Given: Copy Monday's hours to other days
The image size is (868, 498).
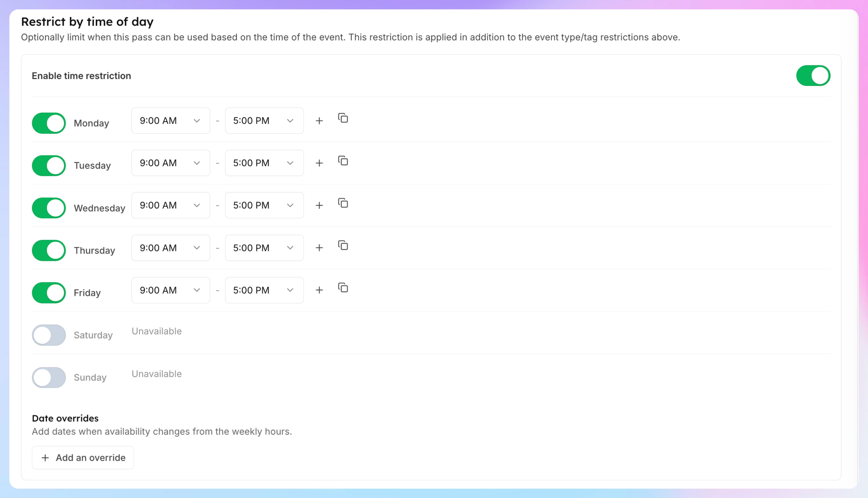Looking at the screenshot, I should [343, 118].
